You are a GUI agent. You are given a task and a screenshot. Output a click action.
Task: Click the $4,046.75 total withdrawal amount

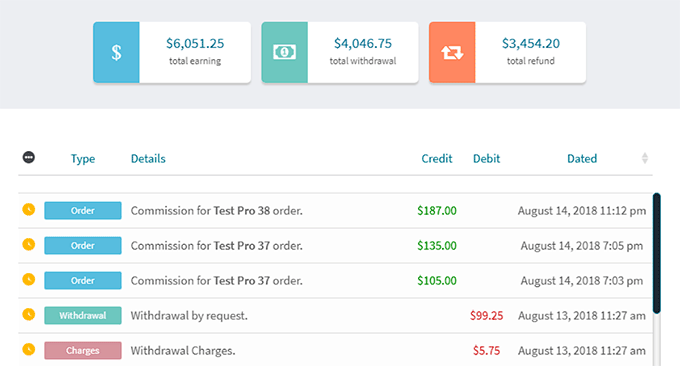pyautogui.click(x=363, y=43)
